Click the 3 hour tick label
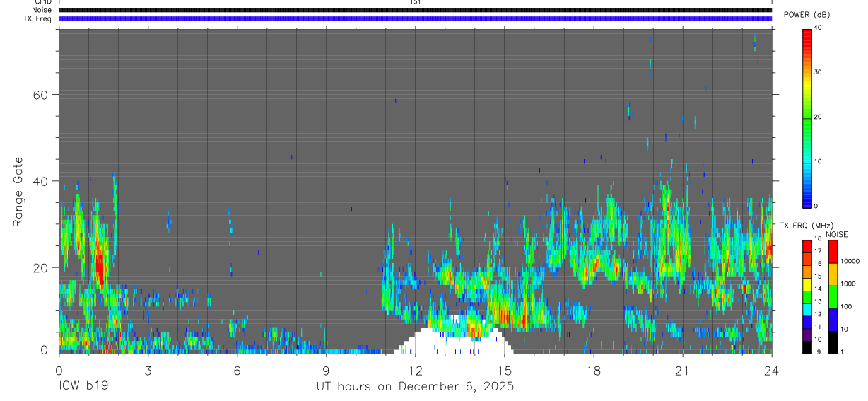 tap(148, 370)
